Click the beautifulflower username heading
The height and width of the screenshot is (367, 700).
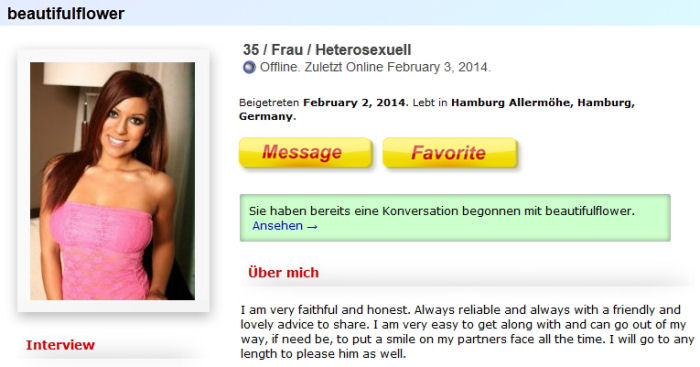pos(66,13)
